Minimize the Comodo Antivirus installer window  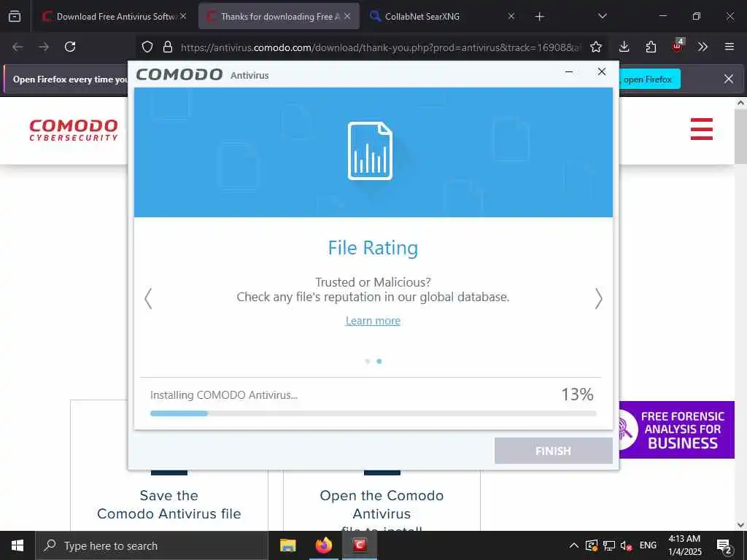(x=569, y=72)
